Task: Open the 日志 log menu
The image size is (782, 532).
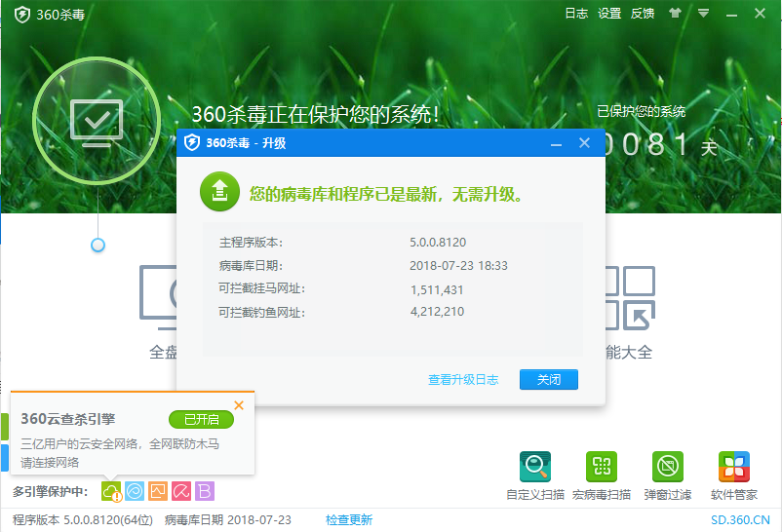Action: pyautogui.click(x=576, y=14)
